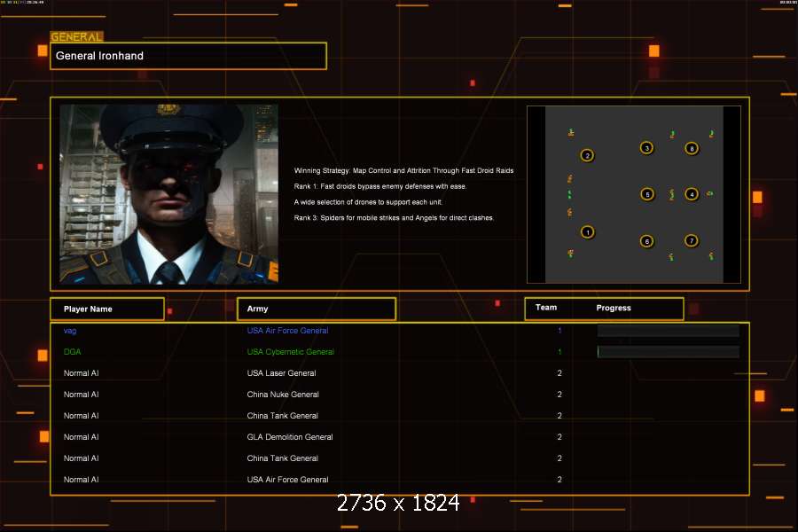Click the China Nuke General army entry
Image resolution: width=798 pixels, height=532 pixels.
(283, 395)
